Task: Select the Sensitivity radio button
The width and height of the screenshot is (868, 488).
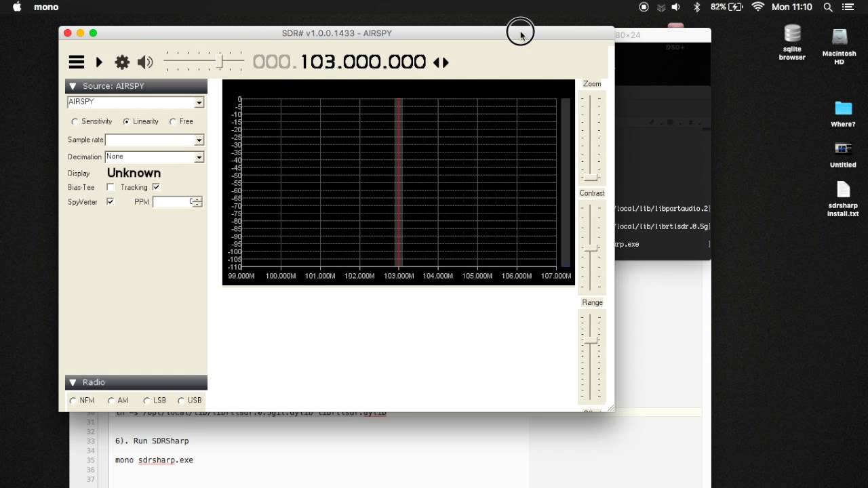Action: (x=75, y=122)
